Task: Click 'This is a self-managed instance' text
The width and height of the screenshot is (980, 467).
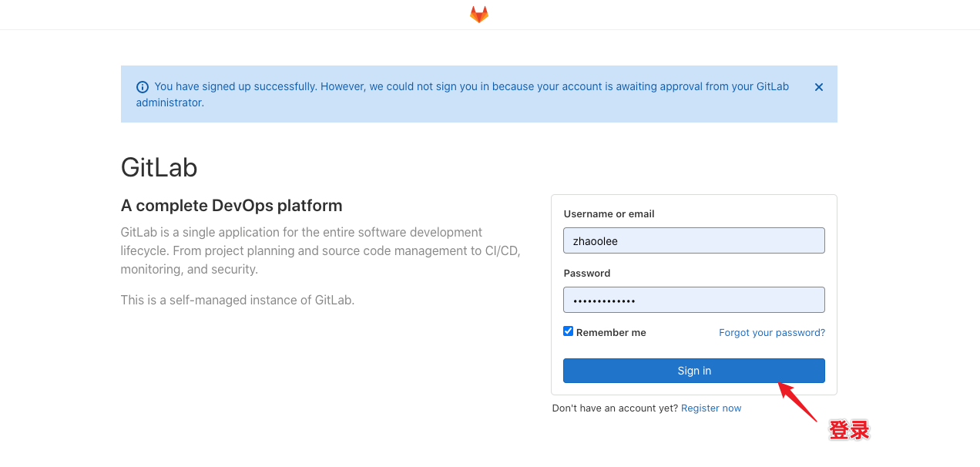Action: click(x=237, y=300)
